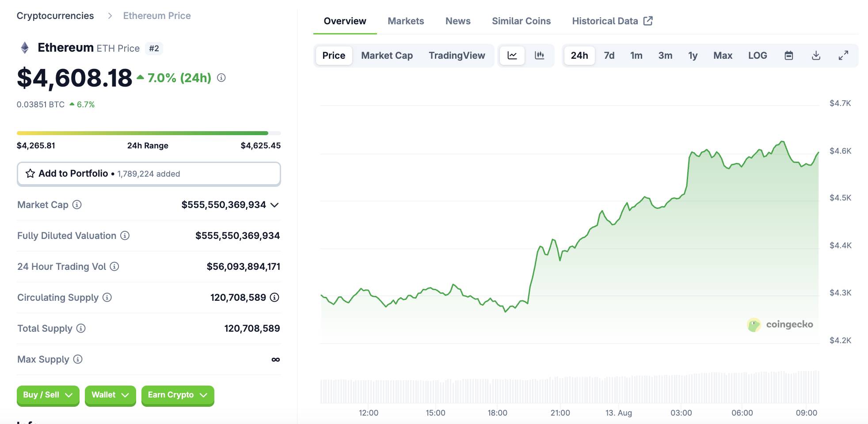Switch to line chart view icon
The image size is (868, 424).
click(512, 56)
